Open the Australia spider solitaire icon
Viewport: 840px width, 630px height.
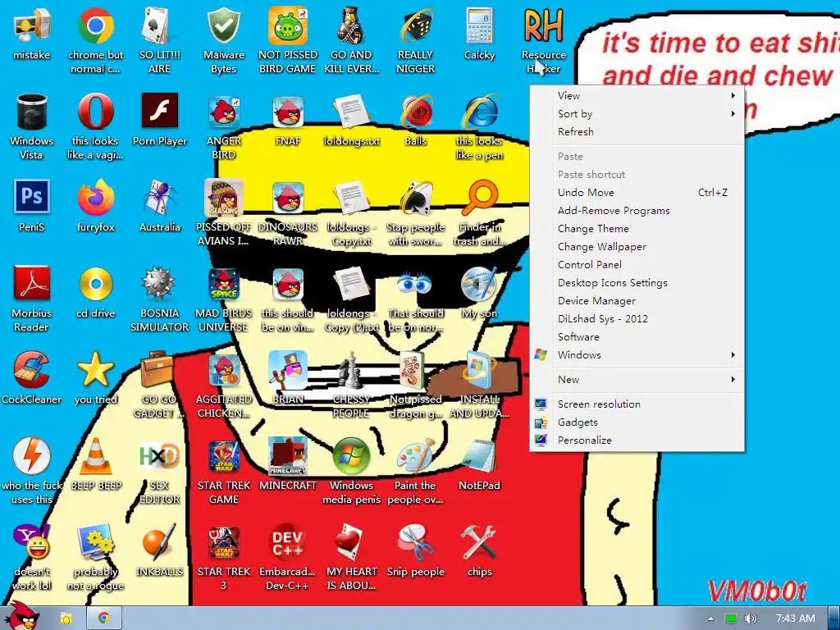(160, 198)
